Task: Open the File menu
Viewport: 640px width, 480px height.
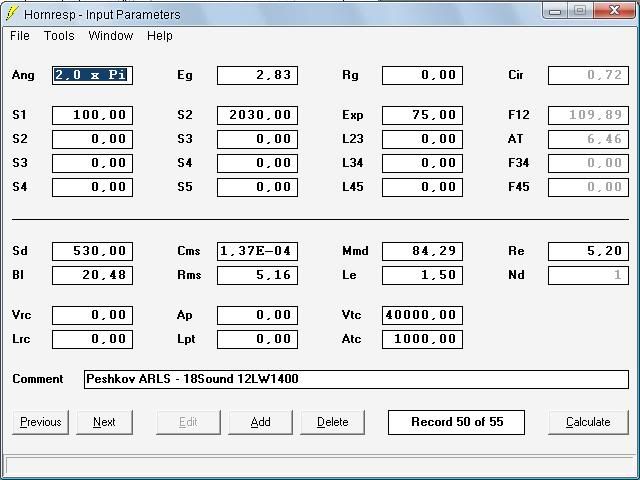Action: (20, 36)
